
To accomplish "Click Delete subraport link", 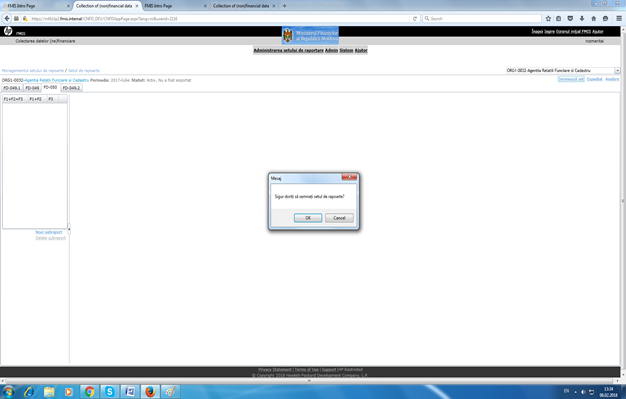I will (x=50, y=238).
